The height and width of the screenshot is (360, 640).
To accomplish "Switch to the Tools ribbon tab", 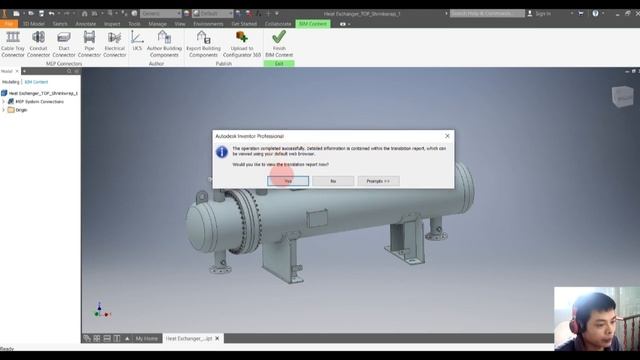I will point(134,24).
